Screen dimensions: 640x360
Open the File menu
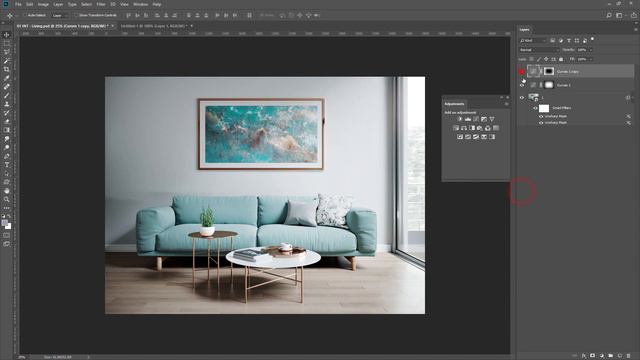(18, 4)
